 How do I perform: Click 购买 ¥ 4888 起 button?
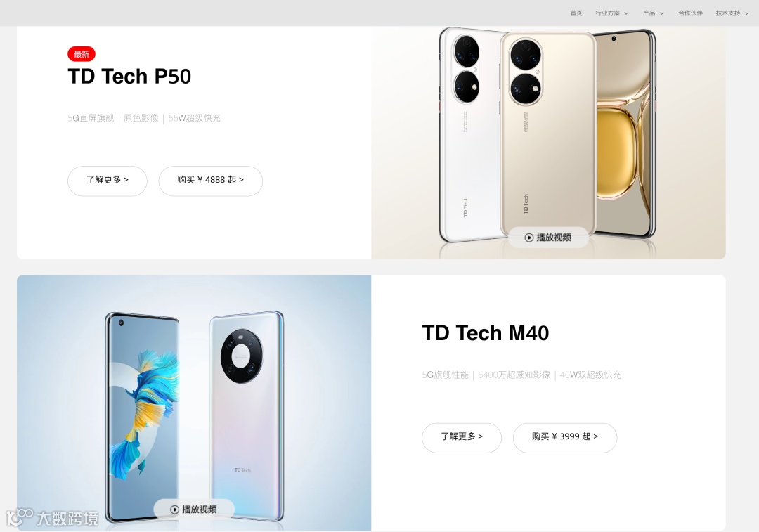point(211,181)
